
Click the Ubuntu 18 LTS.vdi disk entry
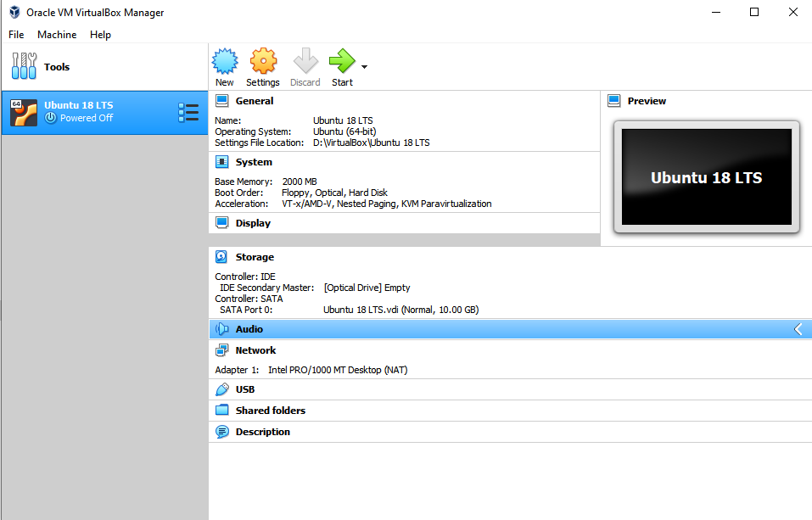400,310
